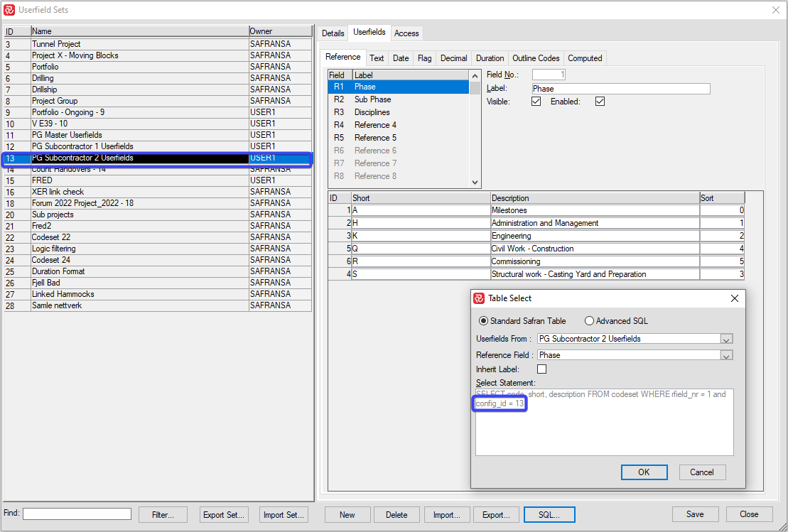Click the Field No. input field
This screenshot has height=532, width=788.
point(549,75)
